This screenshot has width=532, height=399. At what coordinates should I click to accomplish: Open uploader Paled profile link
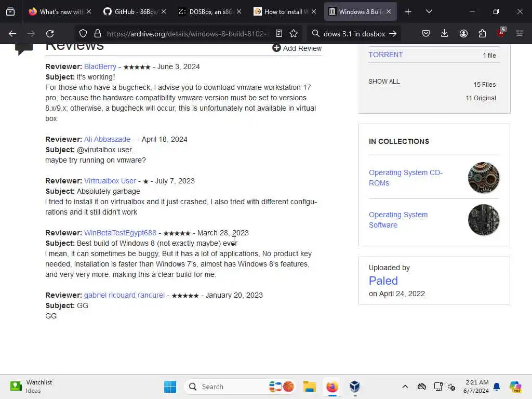(383, 281)
